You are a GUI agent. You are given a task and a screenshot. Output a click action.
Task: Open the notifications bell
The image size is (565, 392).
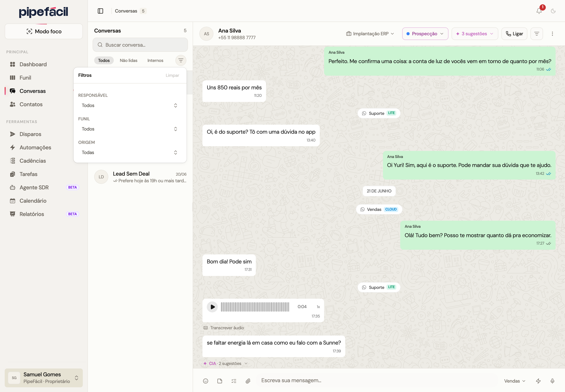point(539,11)
